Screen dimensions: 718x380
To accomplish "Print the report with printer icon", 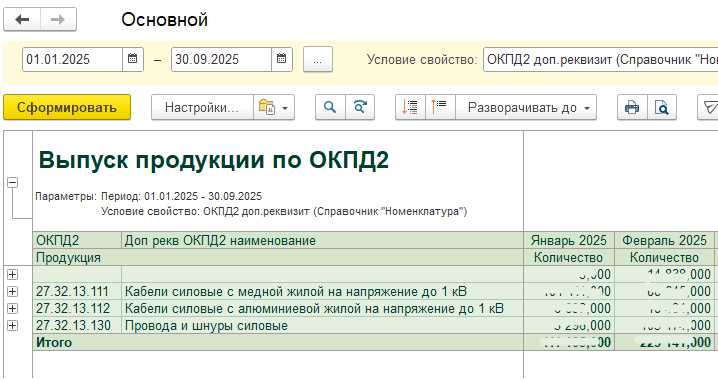I will pyautogui.click(x=632, y=108).
